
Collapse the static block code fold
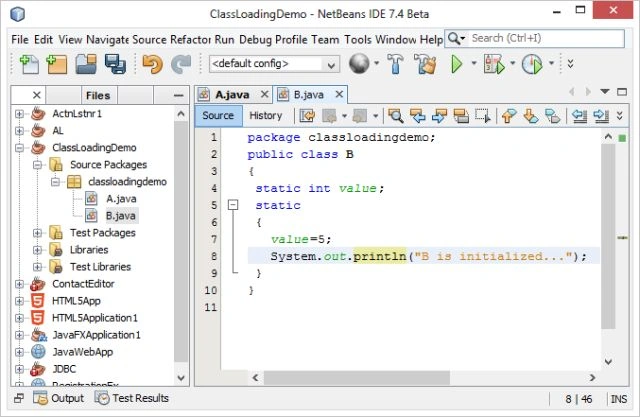pos(233,205)
